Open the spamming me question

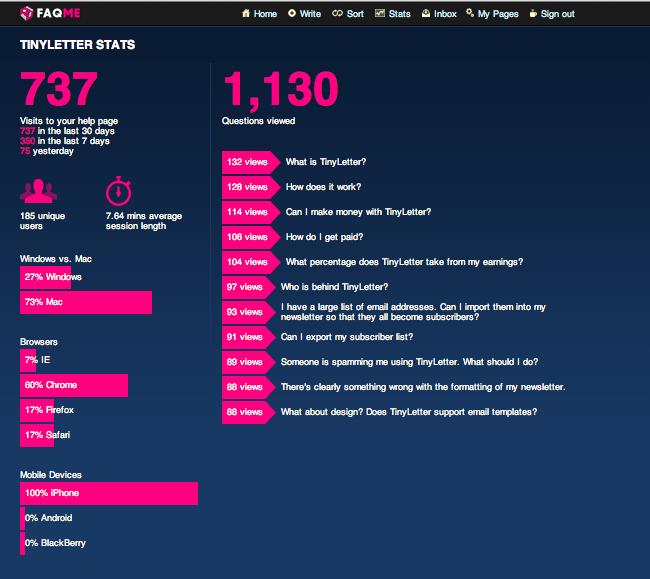pos(409,362)
